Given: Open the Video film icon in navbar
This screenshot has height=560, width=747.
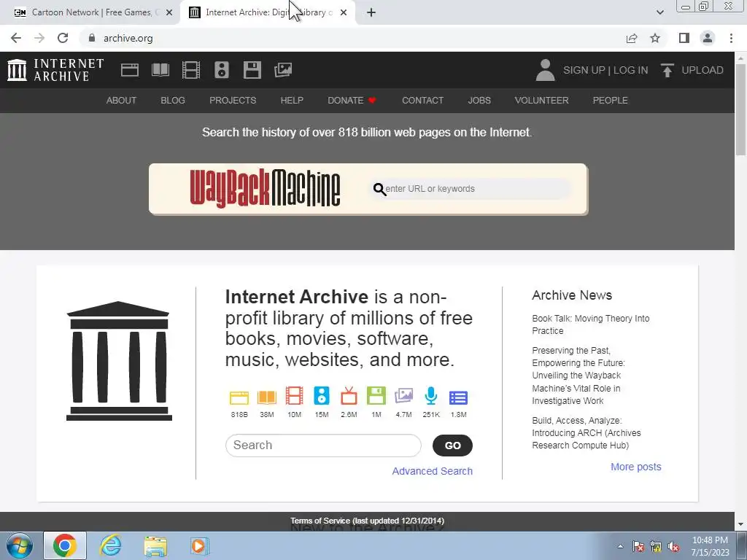Looking at the screenshot, I should [x=191, y=70].
